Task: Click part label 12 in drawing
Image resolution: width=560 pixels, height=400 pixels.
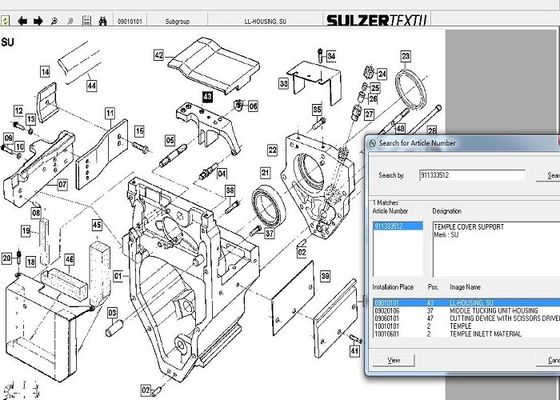Action: 19,111
